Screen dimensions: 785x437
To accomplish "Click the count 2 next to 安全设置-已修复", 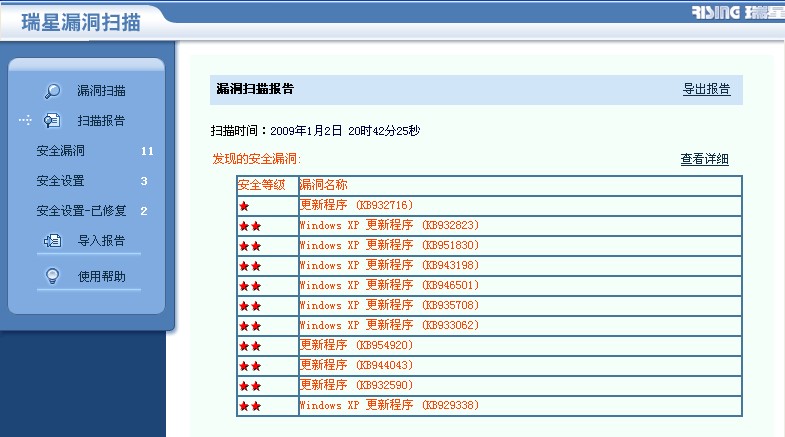I will pos(144,211).
